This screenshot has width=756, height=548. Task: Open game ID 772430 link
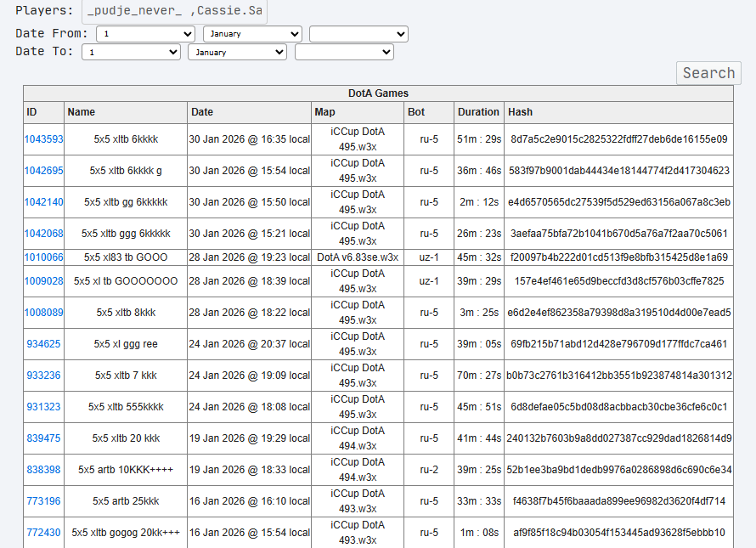(44, 533)
